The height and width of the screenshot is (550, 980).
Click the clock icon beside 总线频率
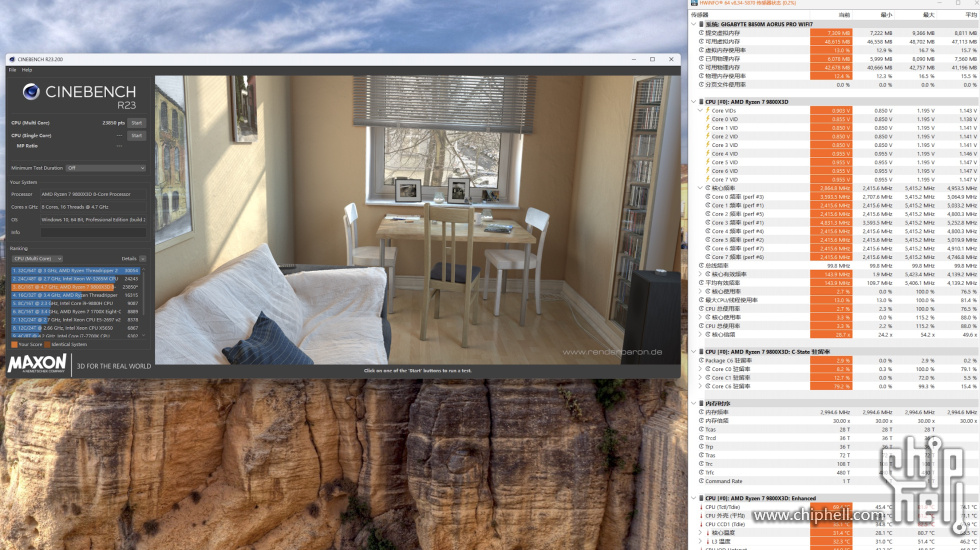pos(701,265)
